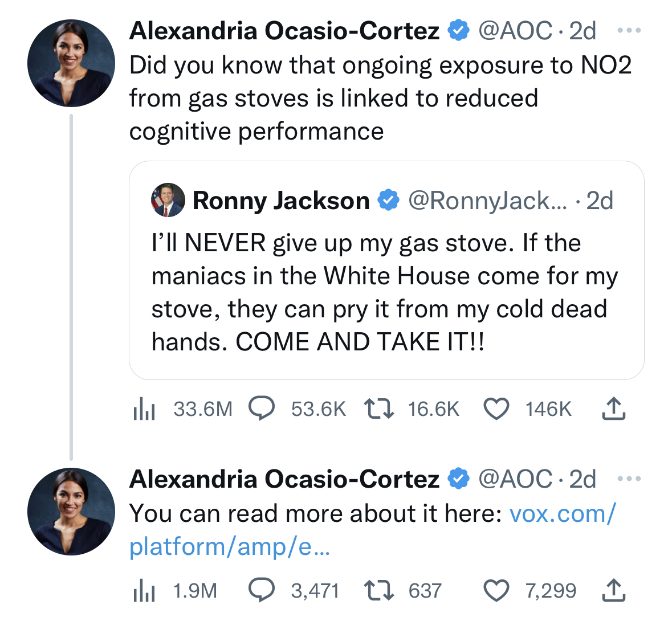Click the bottom AOC profile avatar
This screenshot has width=672, height=621.
click(x=71, y=512)
